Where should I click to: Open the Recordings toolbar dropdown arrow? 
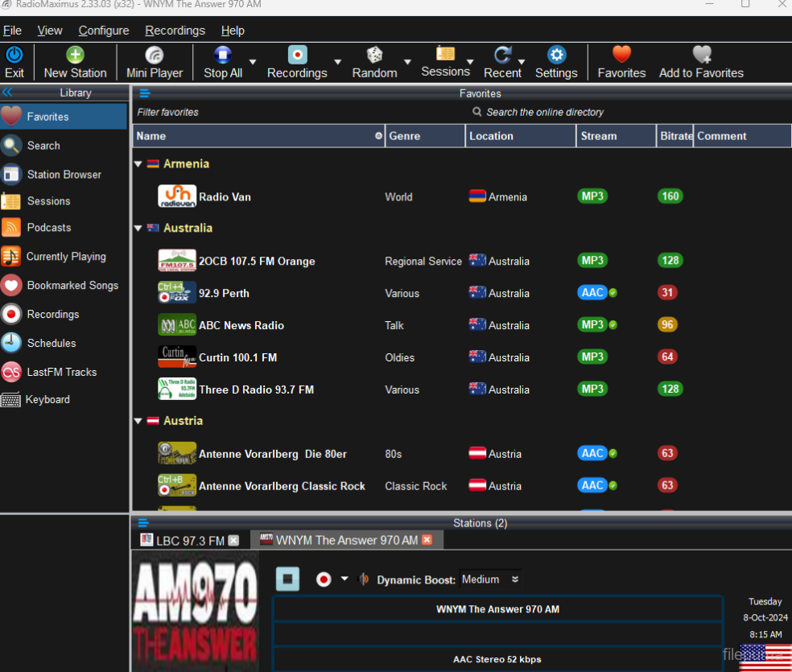click(x=337, y=62)
